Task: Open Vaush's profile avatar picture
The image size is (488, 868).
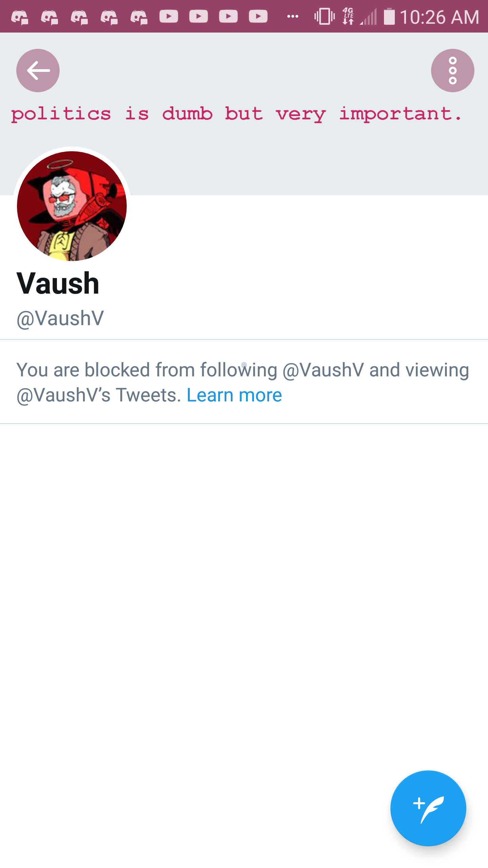Action: [x=72, y=206]
